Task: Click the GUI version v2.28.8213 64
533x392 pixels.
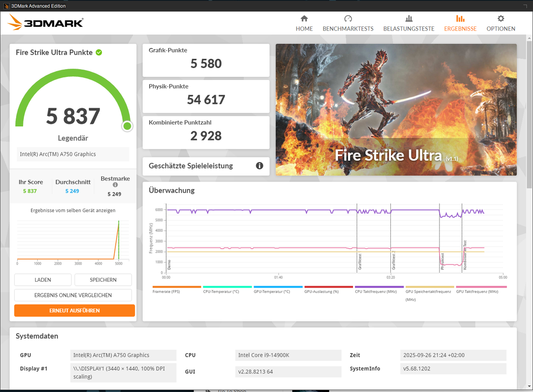Action: pos(288,371)
